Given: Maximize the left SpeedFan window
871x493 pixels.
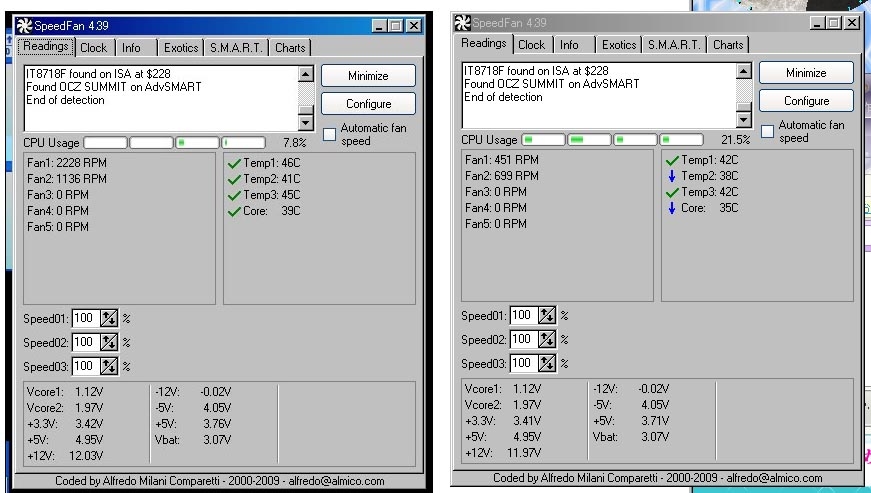Looking at the screenshot, I should [x=396, y=26].
